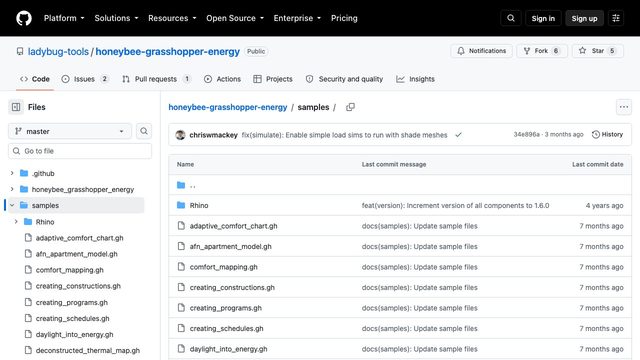
Task: Select creating_schedules.gh in file tree
Action: tap(73, 318)
